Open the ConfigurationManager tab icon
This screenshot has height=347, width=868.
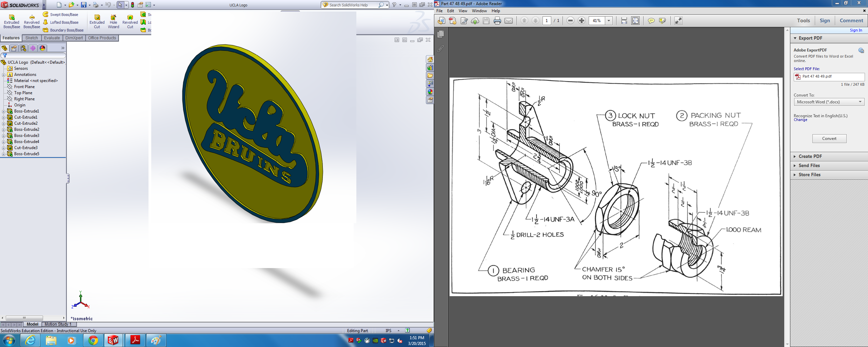[x=23, y=48]
